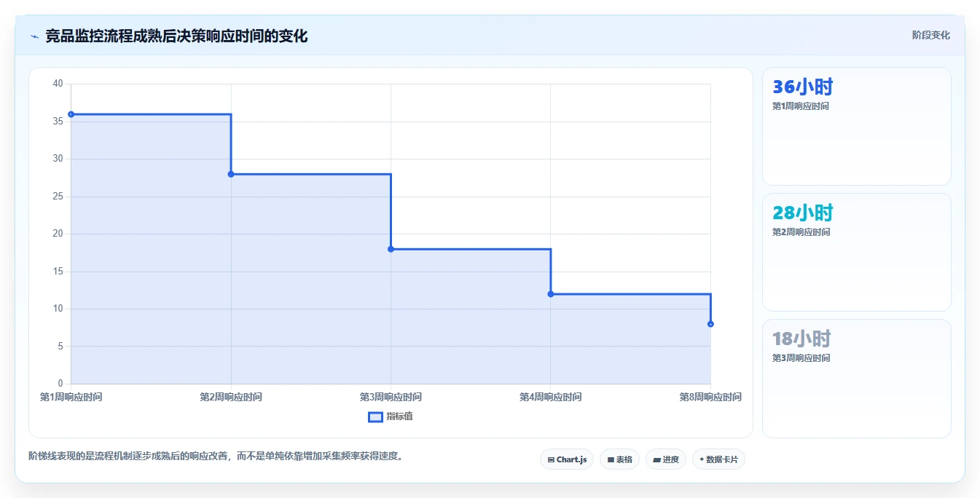Click the data point at 第2周 (28)
The image size is (980, 498).
coord(231,174)
